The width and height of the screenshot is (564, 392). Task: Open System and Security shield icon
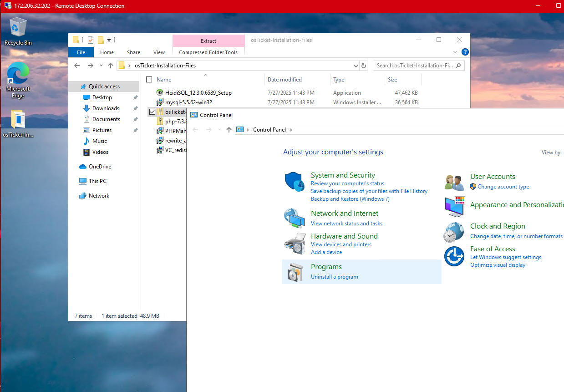coord(295,182)
